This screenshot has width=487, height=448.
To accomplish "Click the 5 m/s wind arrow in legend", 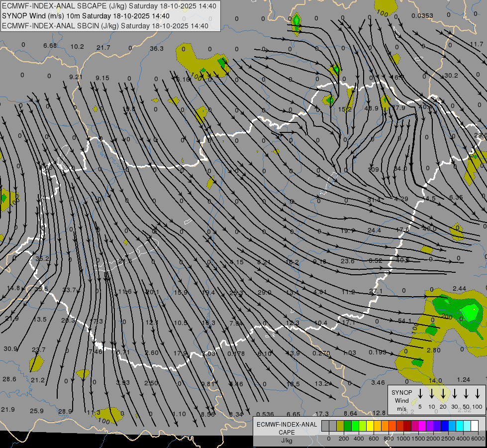I will tap(420, 394).
